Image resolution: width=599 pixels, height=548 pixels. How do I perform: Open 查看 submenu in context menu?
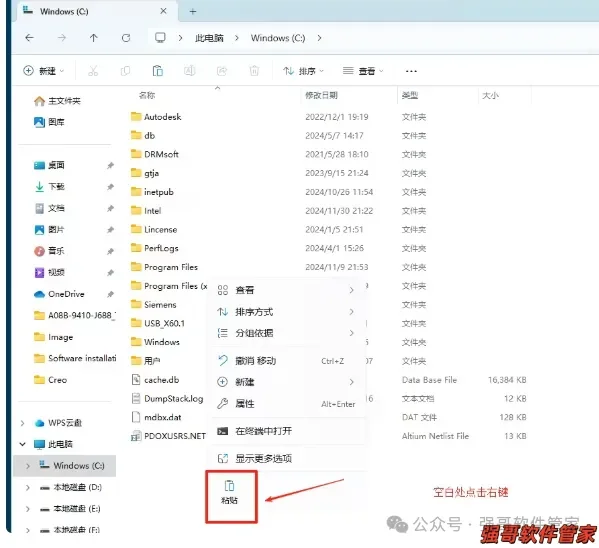tap(286, 290)
